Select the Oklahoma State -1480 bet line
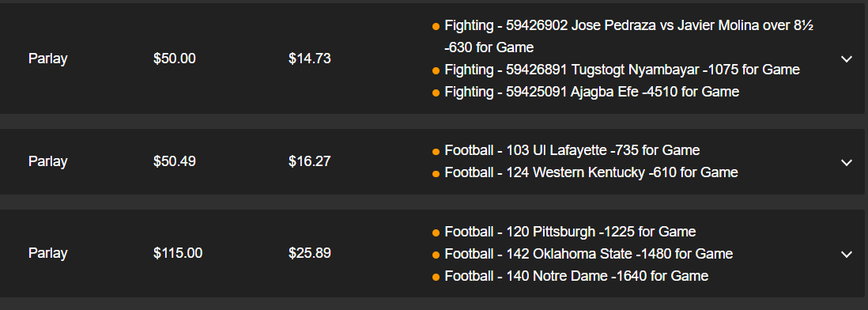 pos(588,254)
